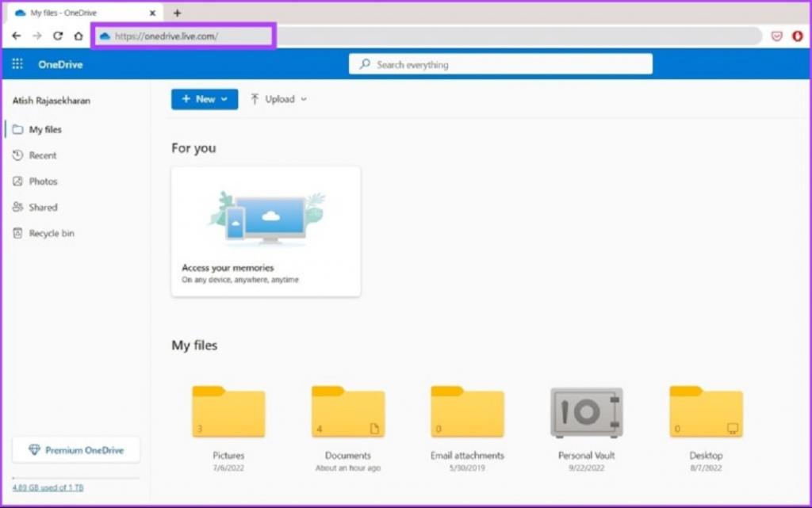Screen dimensions: 812x508
Task: Click the Desktop folder name
Action: click(706, 456)
